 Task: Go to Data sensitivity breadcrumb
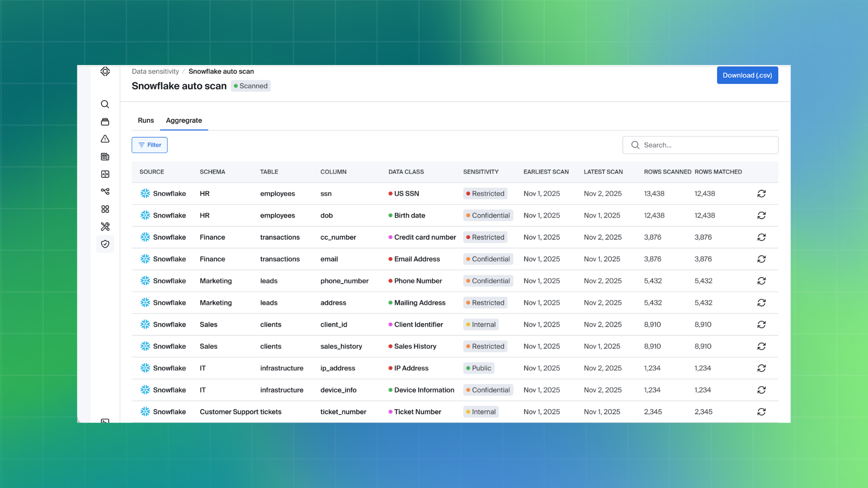click(155, 71)
